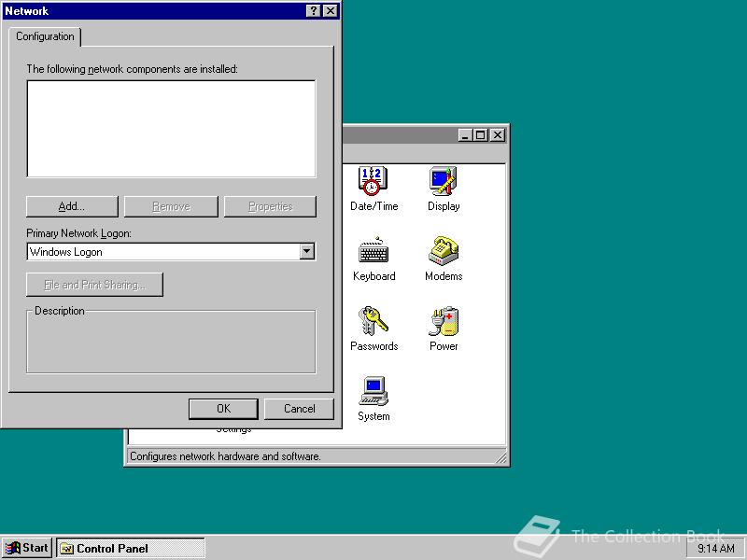
Task: Expand the Primary Network Logon dropdown arrow
Action: (307, 251)
